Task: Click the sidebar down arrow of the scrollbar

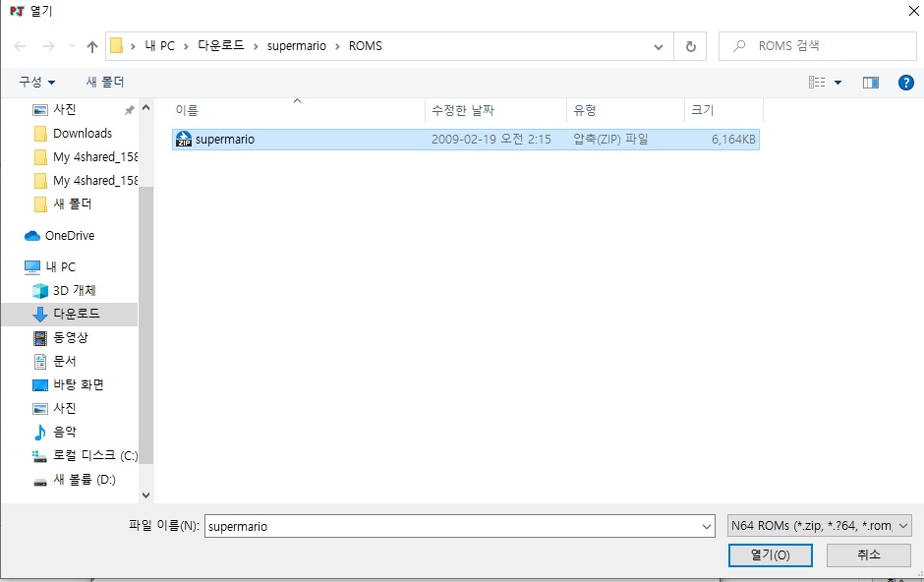Action: tap(146, 495)
